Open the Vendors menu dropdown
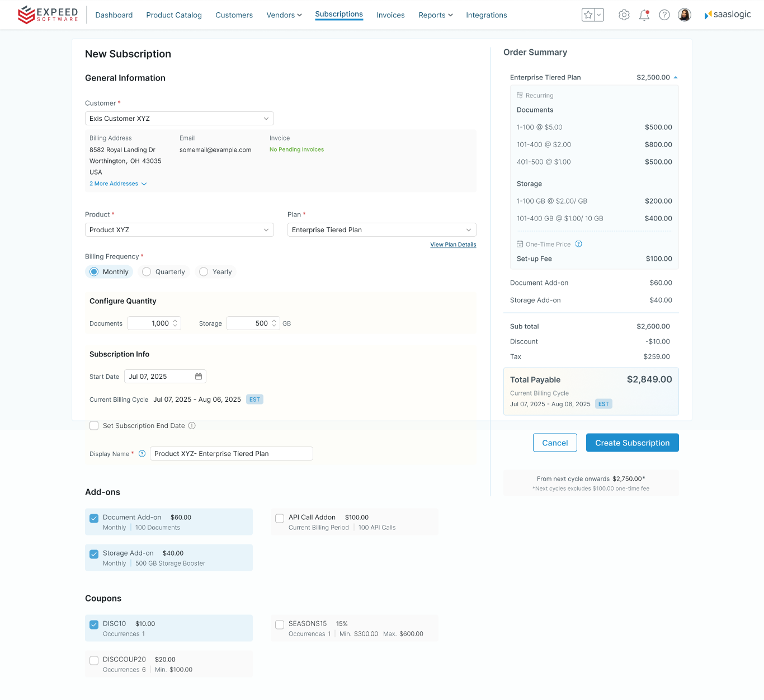The image size is (764, 700). [x=284, y=15]
